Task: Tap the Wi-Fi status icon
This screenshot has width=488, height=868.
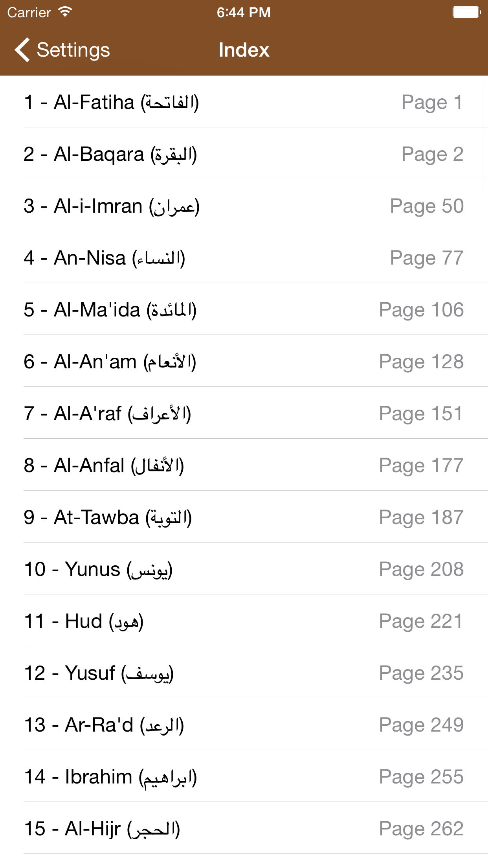Action: 65,12
